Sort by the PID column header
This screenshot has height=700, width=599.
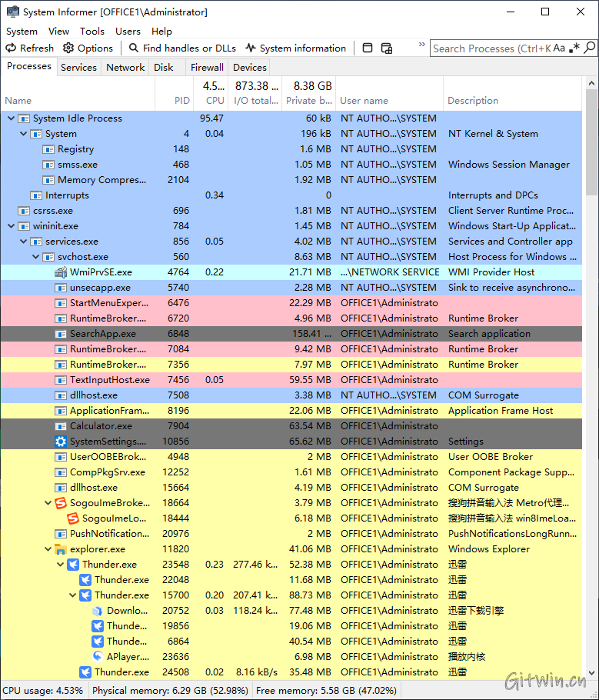coord(175,93)
